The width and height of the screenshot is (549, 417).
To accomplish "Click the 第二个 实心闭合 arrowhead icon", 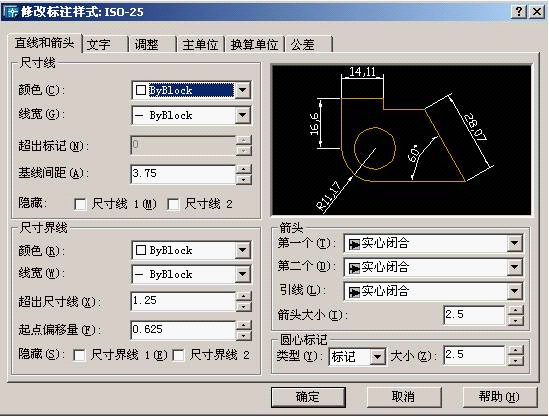I will point(354,268).
